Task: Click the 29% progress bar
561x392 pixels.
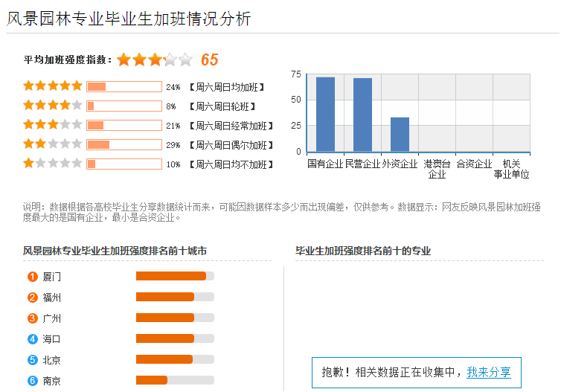Action: point(124,144)
